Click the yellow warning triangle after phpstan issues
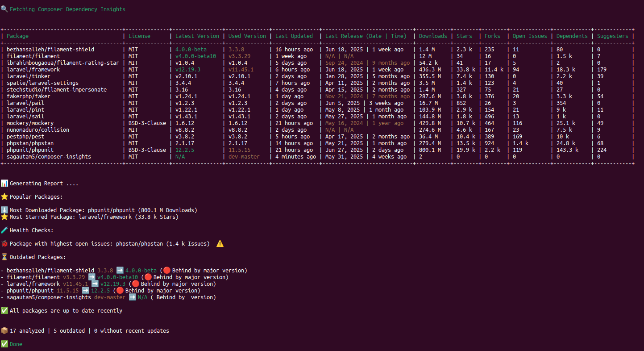This screenshot has width=644, height=351. pyautogui.click(x=220, y=244)
